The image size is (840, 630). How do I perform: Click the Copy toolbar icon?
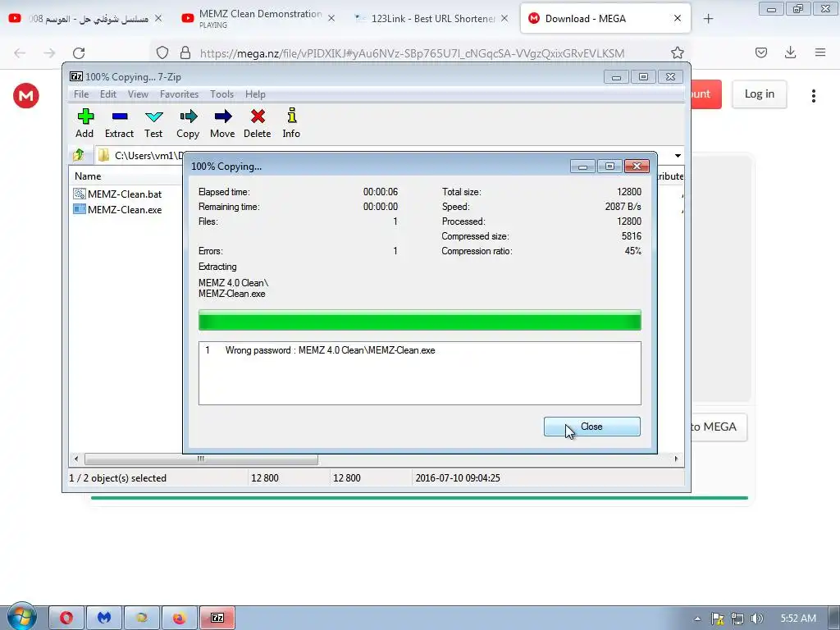[x=188, y=124]
